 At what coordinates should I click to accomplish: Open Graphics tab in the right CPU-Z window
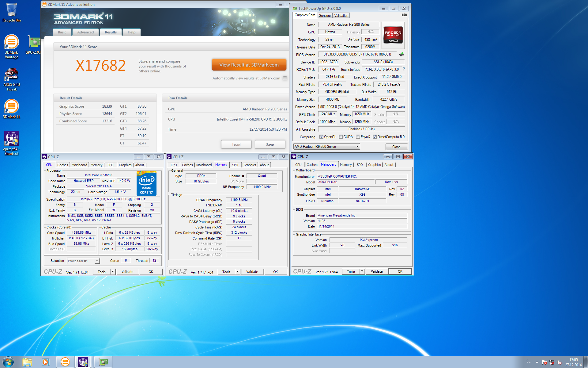(x=375, y=165)
